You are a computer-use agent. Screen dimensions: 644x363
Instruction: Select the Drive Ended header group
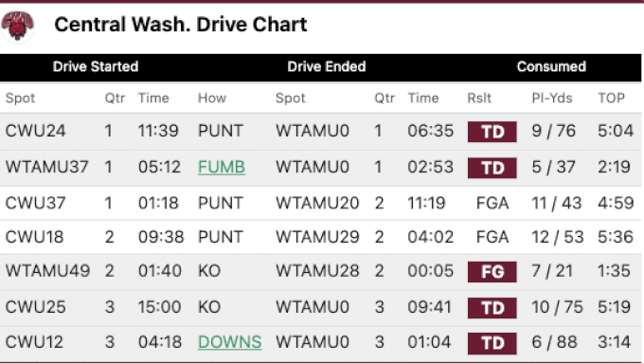point(327,66)
